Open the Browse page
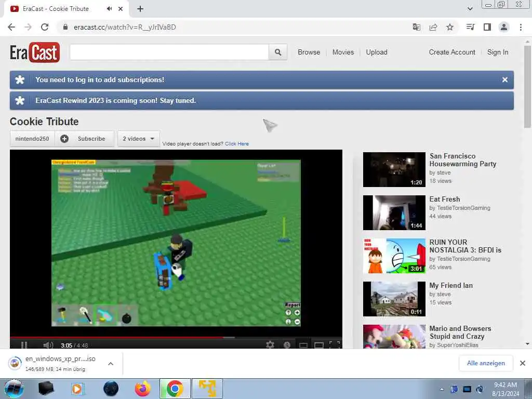Viewport: 532px width, 399px height. pyautogui.click(x=309, y=52)
